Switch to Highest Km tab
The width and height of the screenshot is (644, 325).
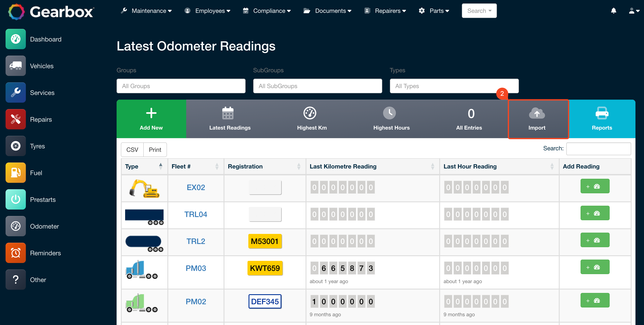pyautogui.click(x=312, y=119)
